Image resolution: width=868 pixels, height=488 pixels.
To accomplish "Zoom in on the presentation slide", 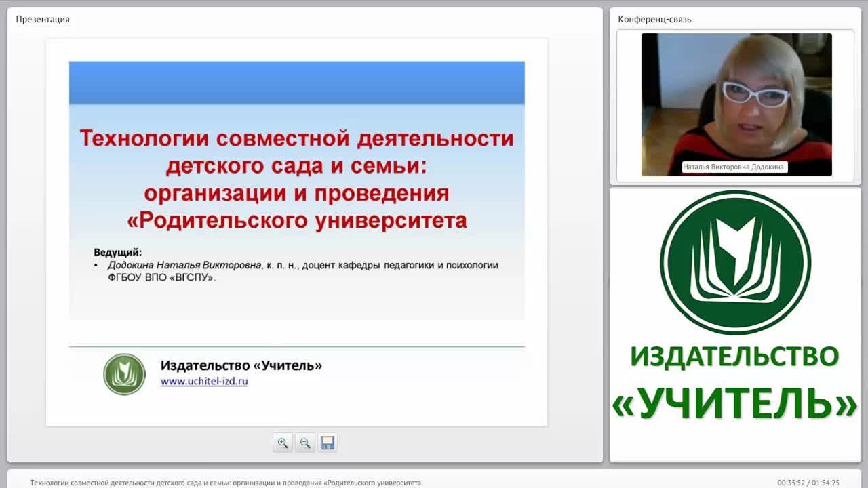I will (283, 443).
